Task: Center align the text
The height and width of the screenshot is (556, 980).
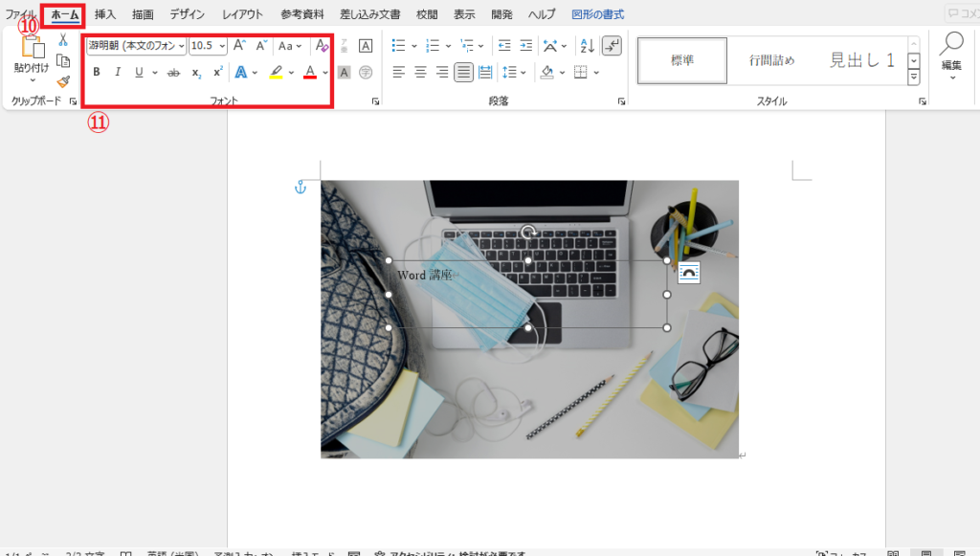Action: pos(421,73)
